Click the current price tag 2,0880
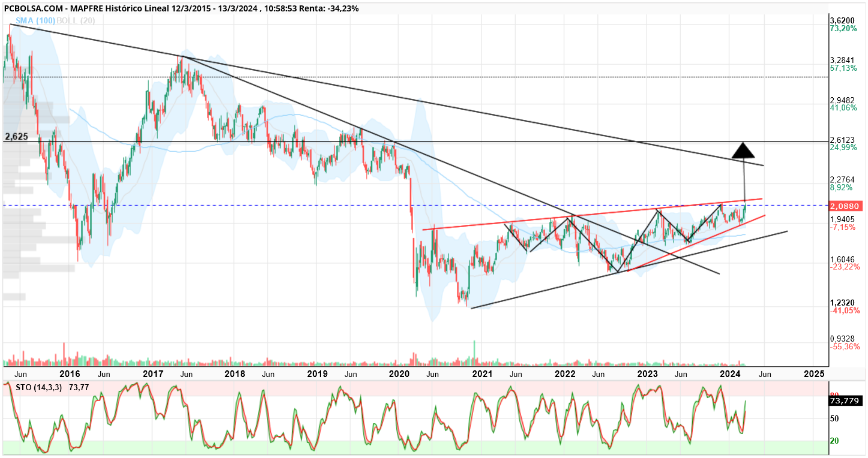Viewport: 868px width, 458px height. coord(846,206)
